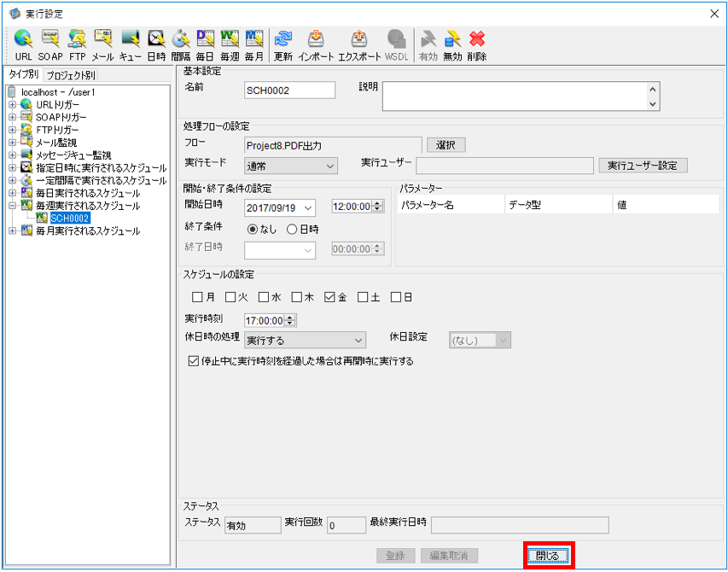The height and width of the screenshot is (572, 728).
Task: Expand the URLトリガー tree node
Action: coord(13,105)
